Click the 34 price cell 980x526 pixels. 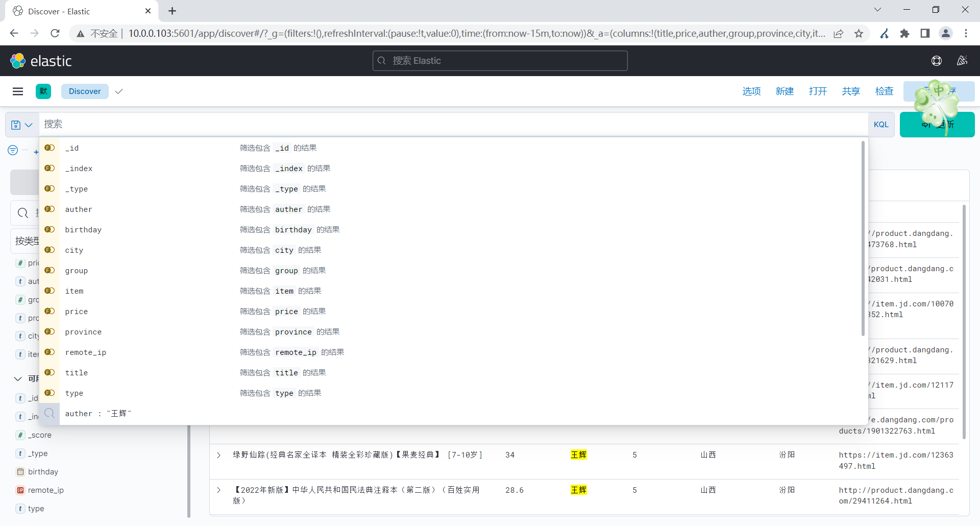(510, 455)
